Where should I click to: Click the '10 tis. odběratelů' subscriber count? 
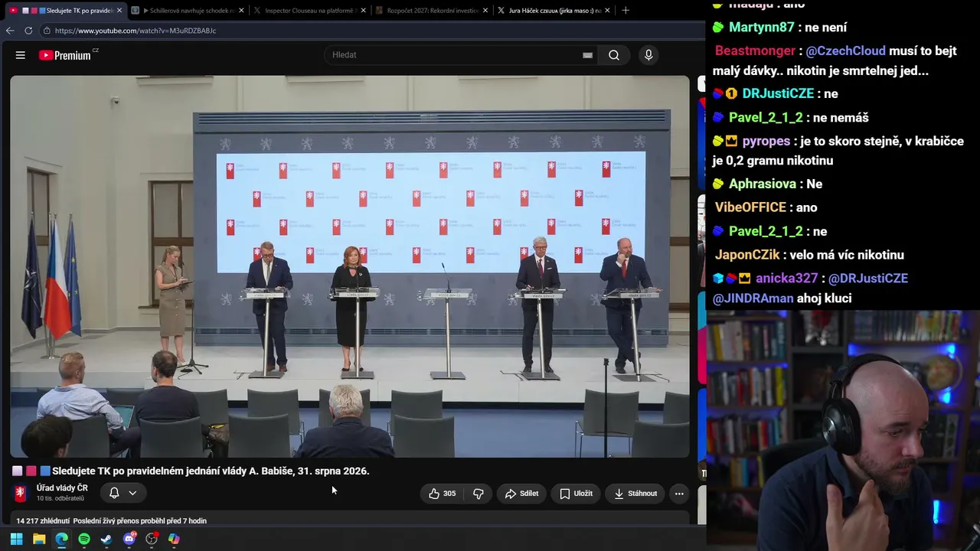coord(60,499)
